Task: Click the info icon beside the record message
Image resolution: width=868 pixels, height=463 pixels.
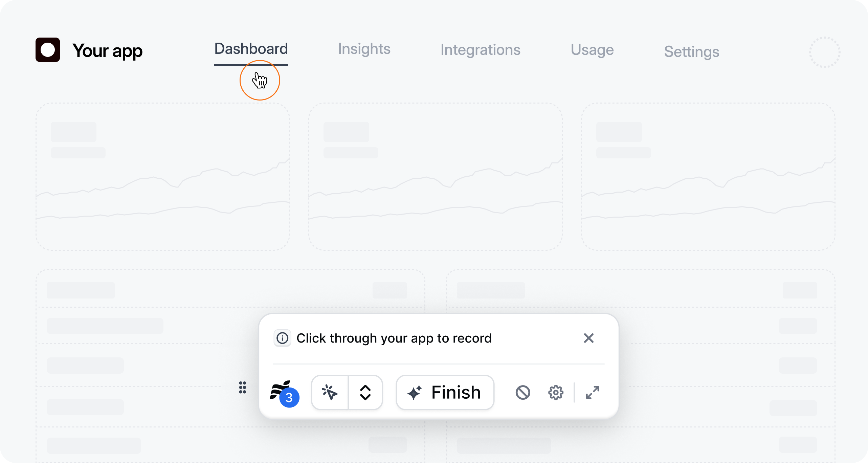Action: point(282,338)
